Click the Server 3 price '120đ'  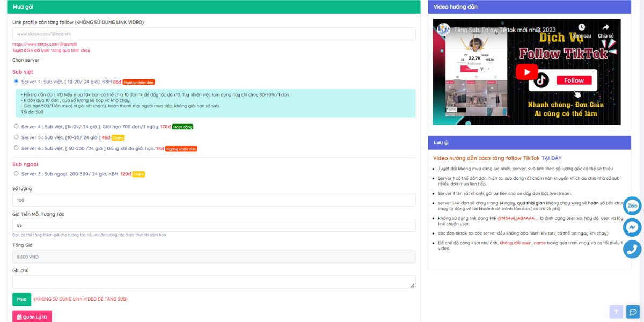[126, 174]
